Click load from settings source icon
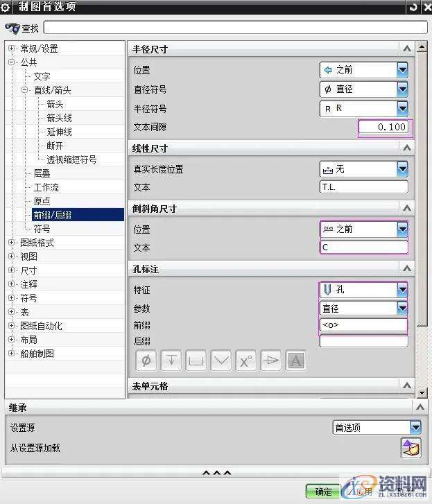The width and height of the screenshot is (432, 504). coord(411,448)
